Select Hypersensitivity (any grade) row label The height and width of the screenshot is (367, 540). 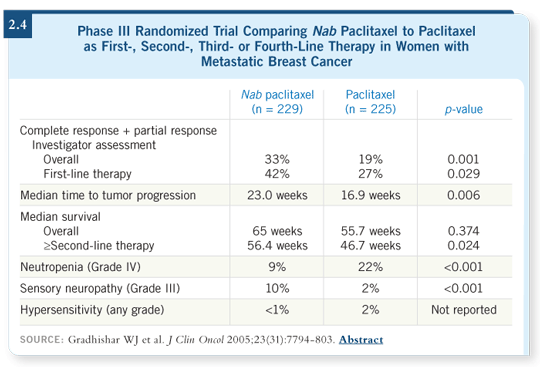[x=92, y=310]
